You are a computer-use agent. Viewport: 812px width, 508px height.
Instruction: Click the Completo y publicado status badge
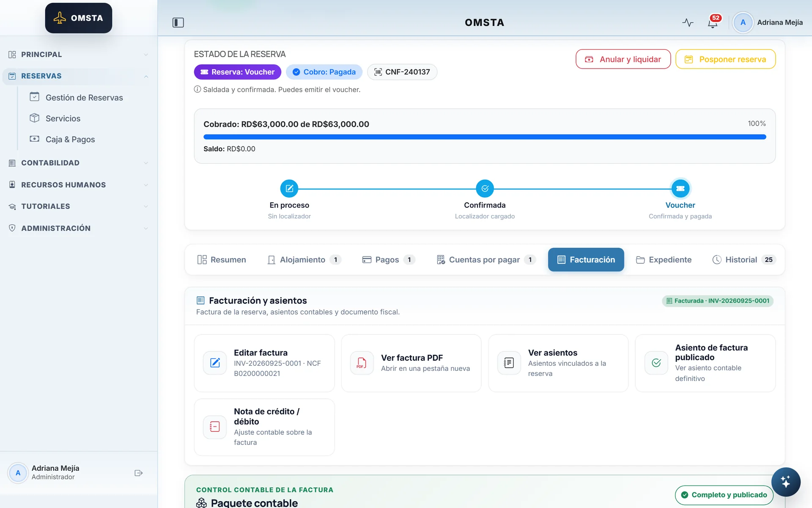click(x=724, y=495)
